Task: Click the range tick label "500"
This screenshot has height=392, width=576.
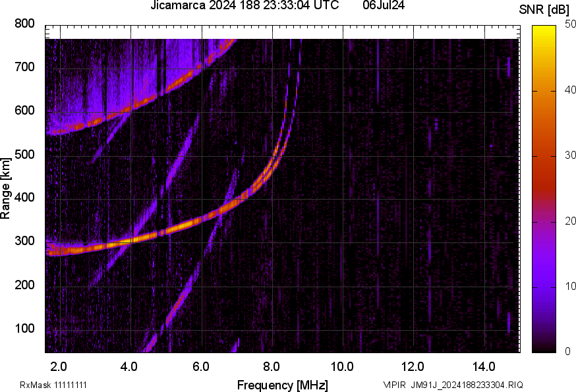Action: 24,154
